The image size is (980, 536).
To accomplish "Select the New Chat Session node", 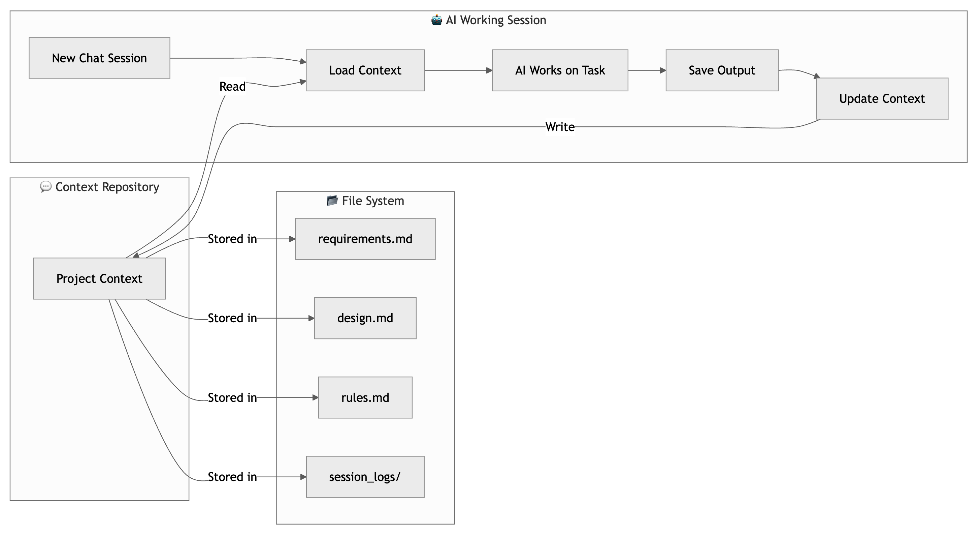I will (x=99, y=58).
